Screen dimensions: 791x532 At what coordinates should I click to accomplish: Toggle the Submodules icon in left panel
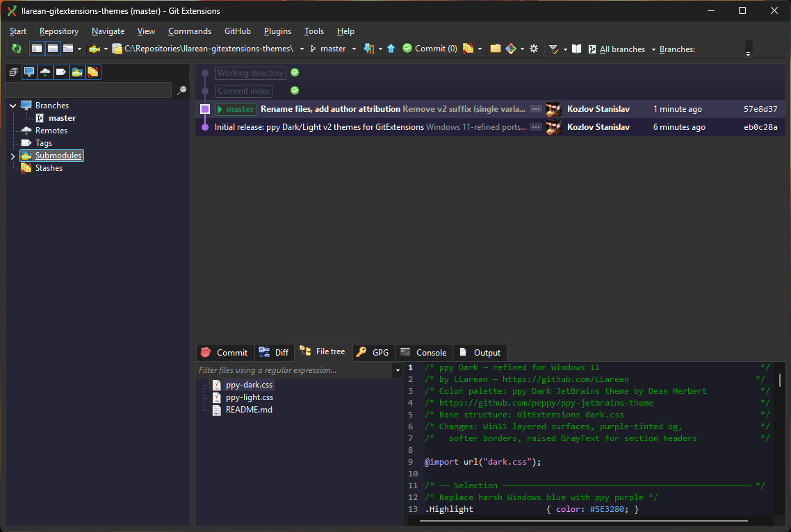point(76,72)
